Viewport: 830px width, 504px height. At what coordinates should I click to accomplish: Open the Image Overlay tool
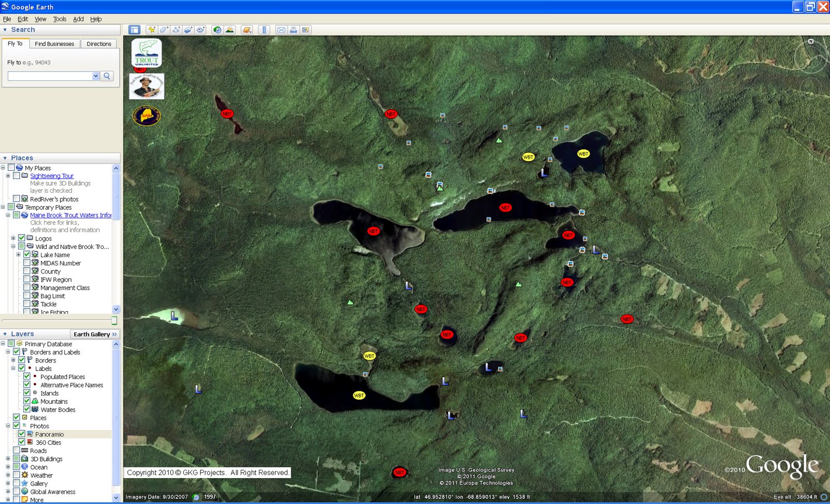[188, 30]
